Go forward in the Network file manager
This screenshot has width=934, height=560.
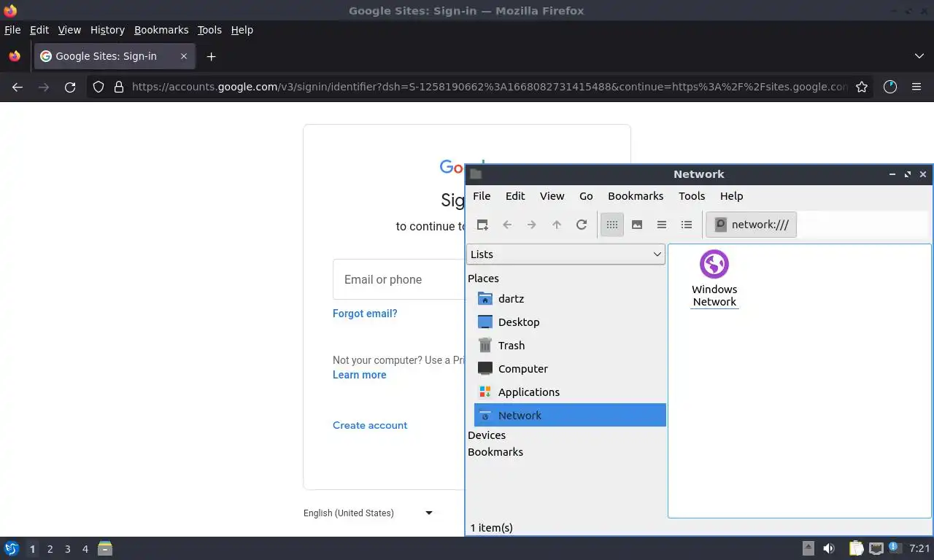(532, 225)
